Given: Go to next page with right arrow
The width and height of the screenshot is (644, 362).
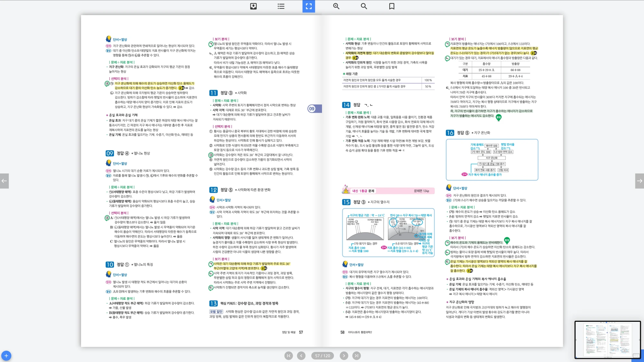Looking at the screenshot, I should tap(639, 181).
